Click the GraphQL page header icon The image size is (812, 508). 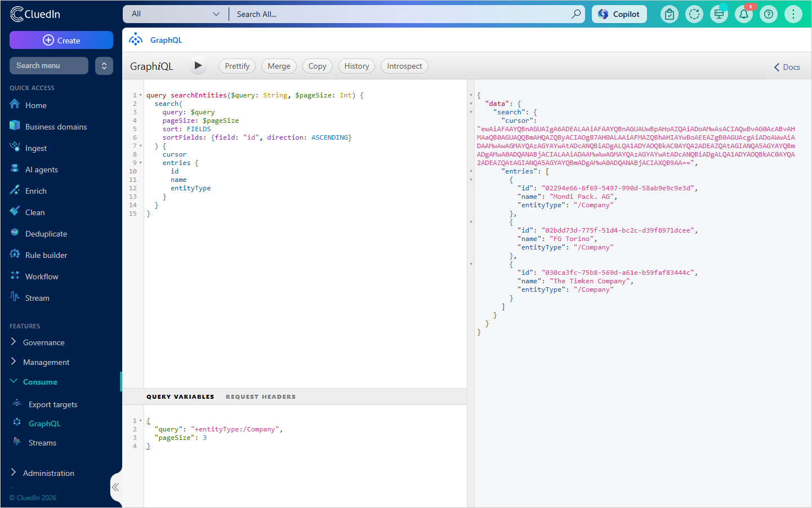136,40
